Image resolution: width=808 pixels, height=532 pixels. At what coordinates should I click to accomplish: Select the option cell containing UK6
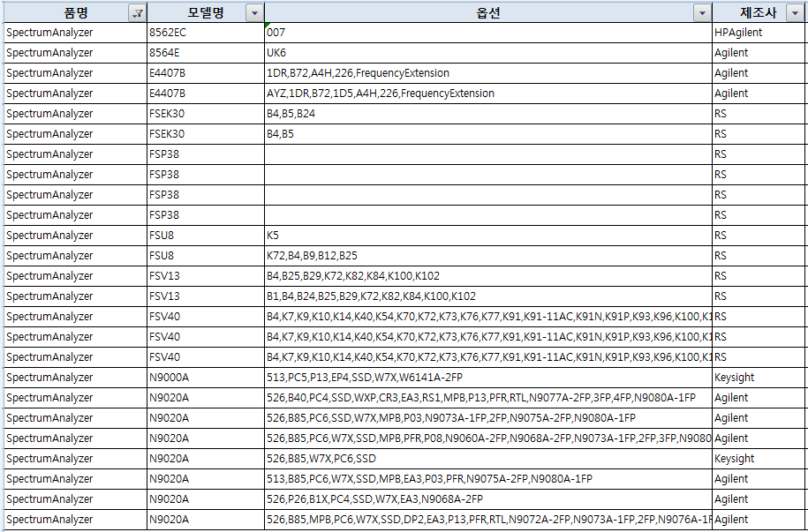[x=487, y=53]
